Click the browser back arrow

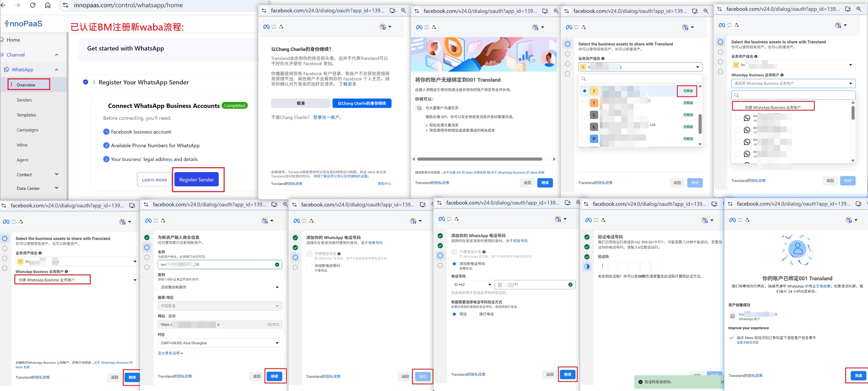click(x=3, y=5)
